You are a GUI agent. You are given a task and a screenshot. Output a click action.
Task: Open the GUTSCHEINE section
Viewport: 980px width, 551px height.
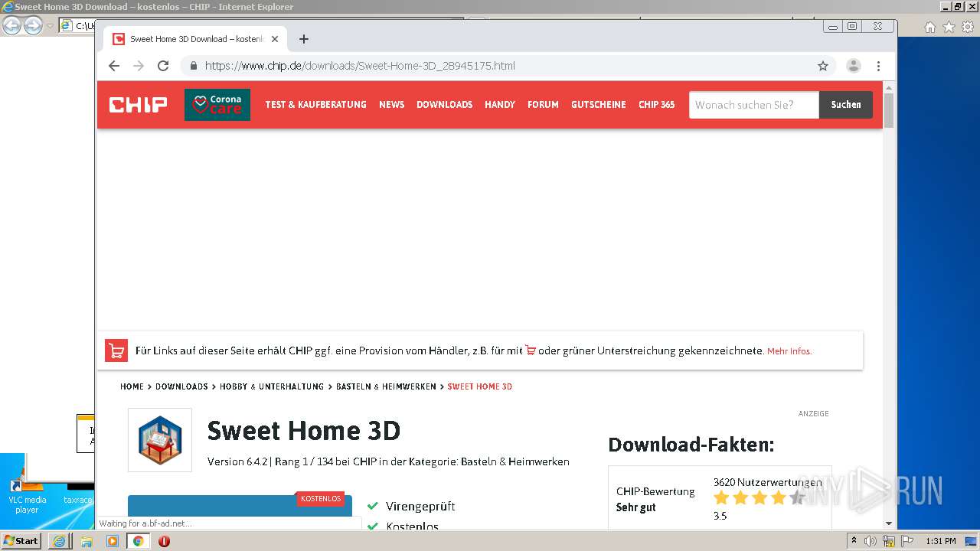(599, 105)
